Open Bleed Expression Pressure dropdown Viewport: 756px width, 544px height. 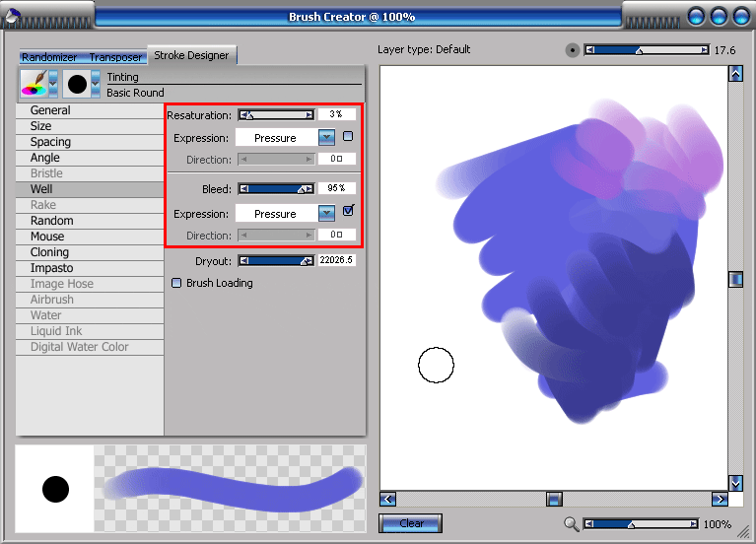[x=326, y=213]
